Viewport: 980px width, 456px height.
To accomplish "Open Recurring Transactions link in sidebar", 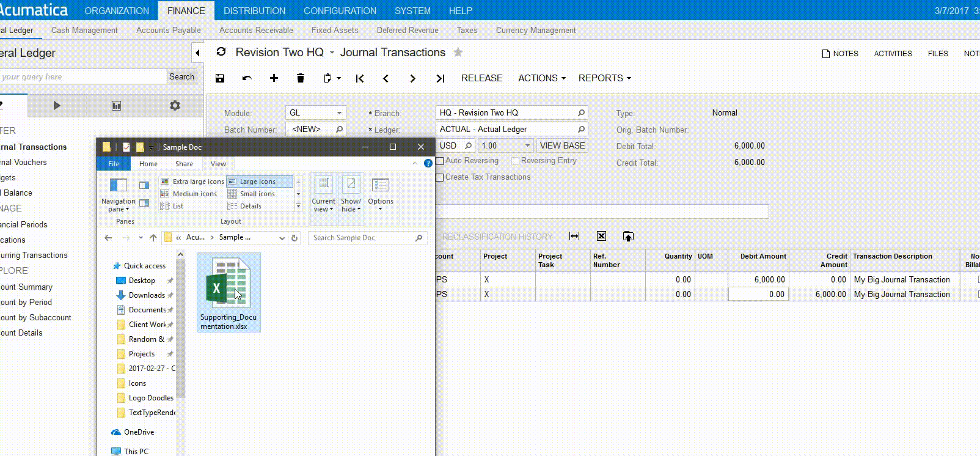I will tap(33, 255).
